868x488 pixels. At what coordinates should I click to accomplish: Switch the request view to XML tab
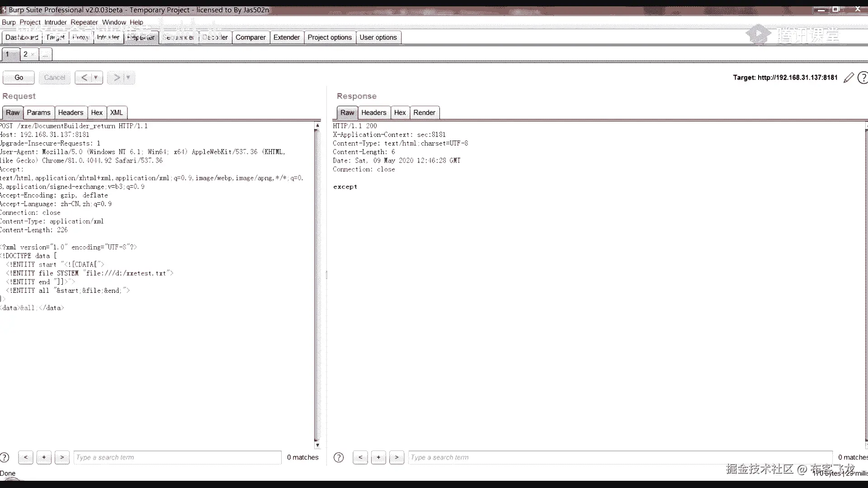(x=116, y=113)
